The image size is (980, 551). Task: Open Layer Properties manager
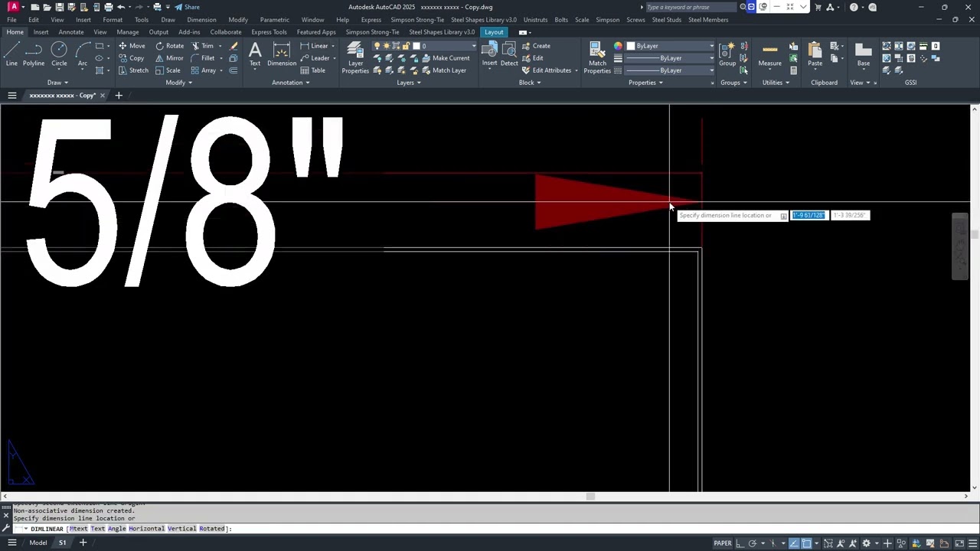coord(355,58)
